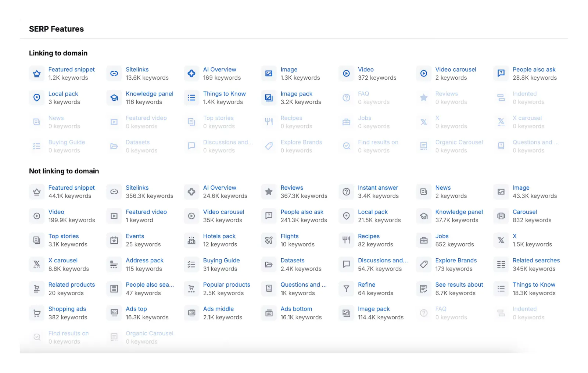
Task: Click the Reviews star icon with 367.3K keywords
Action: 269,192
